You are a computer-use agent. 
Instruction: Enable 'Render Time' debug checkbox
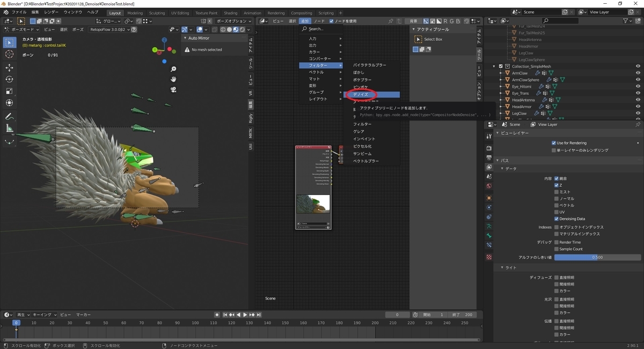click(x=557, y=242)
